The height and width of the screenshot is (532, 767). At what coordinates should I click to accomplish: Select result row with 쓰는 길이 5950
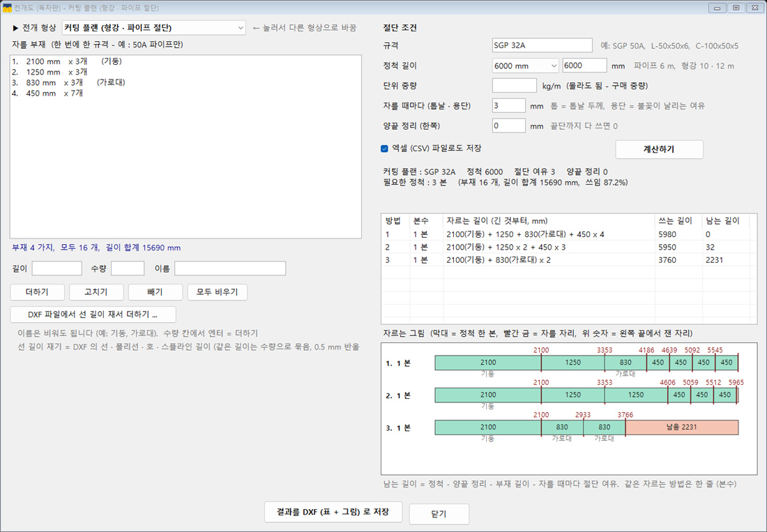coord(565,247)
